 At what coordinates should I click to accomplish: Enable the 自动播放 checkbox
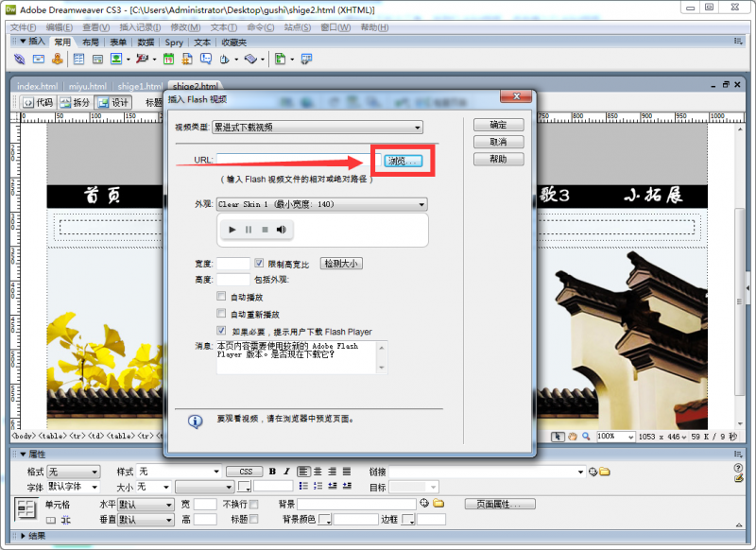pos(221,296)
